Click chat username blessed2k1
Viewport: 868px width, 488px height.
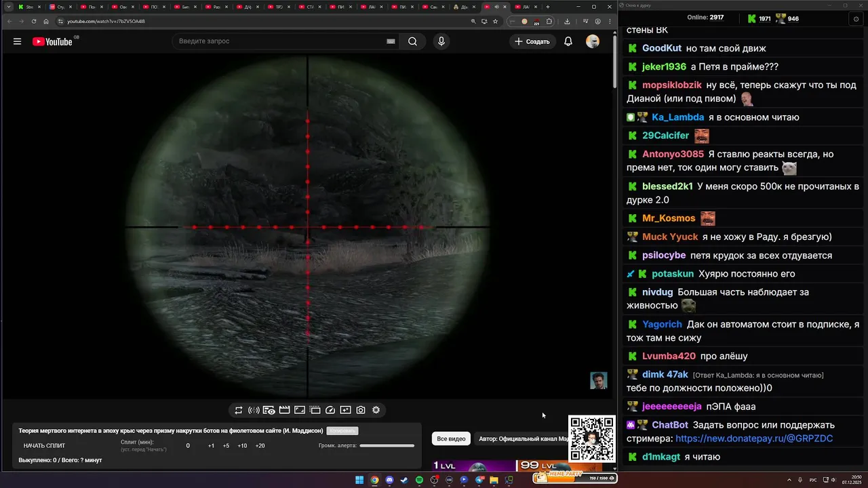point(667,186)
